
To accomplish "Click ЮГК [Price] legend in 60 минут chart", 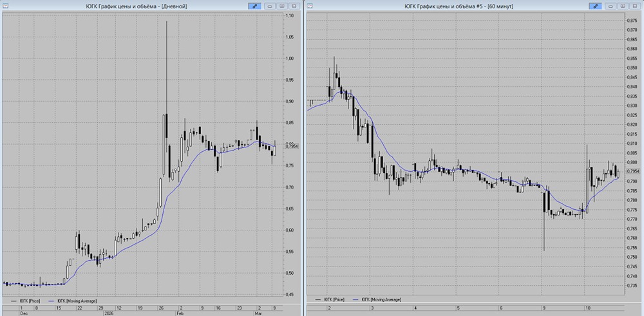I will [330, 299].
